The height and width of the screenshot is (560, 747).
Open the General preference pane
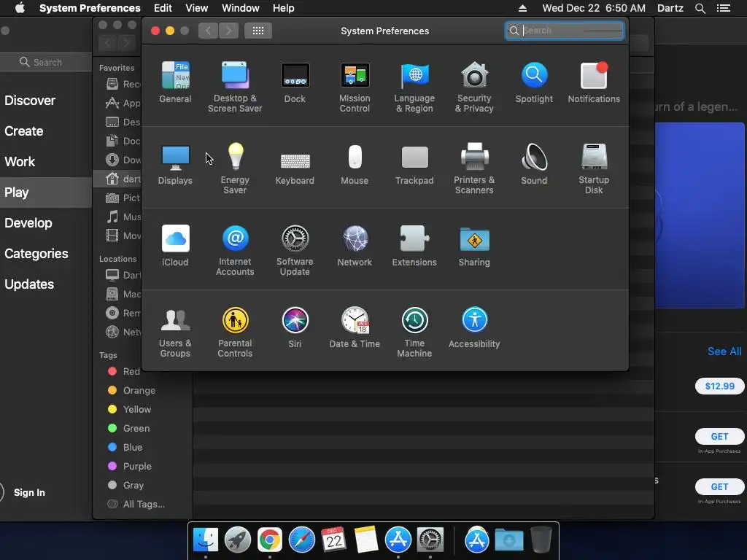click(x=175, y=82)
